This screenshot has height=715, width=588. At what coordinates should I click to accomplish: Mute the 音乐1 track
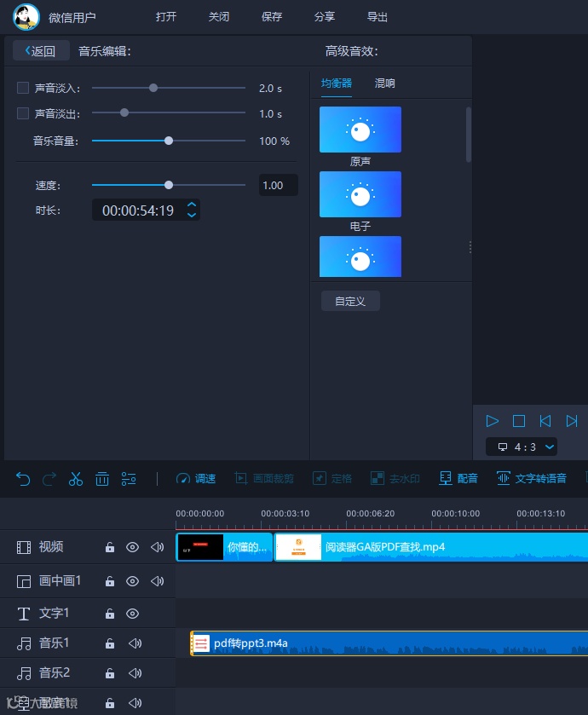pyautogui.click(x=135, y=643)
